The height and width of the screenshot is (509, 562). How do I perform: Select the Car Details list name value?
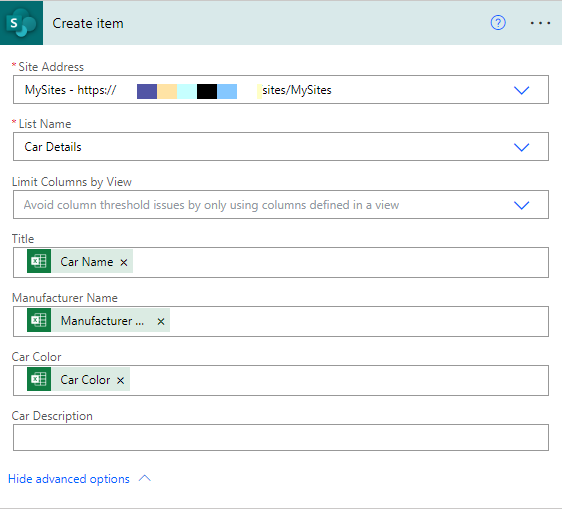53,147
